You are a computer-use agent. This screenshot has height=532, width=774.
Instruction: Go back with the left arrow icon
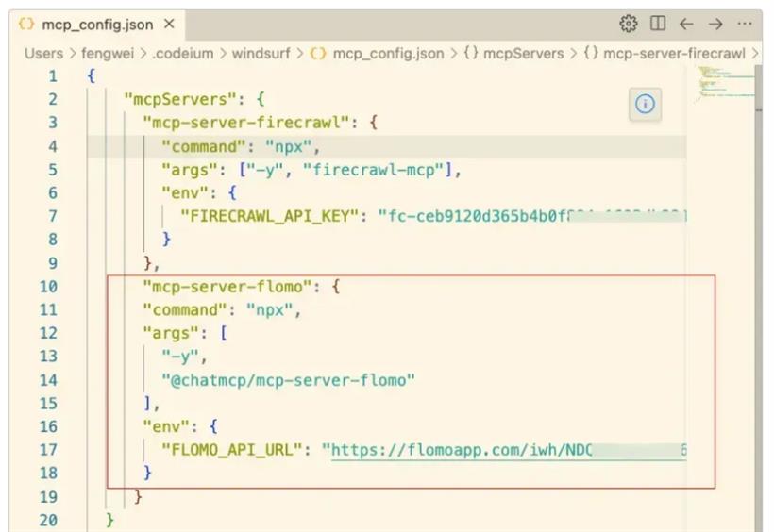[x=686, y=24]
